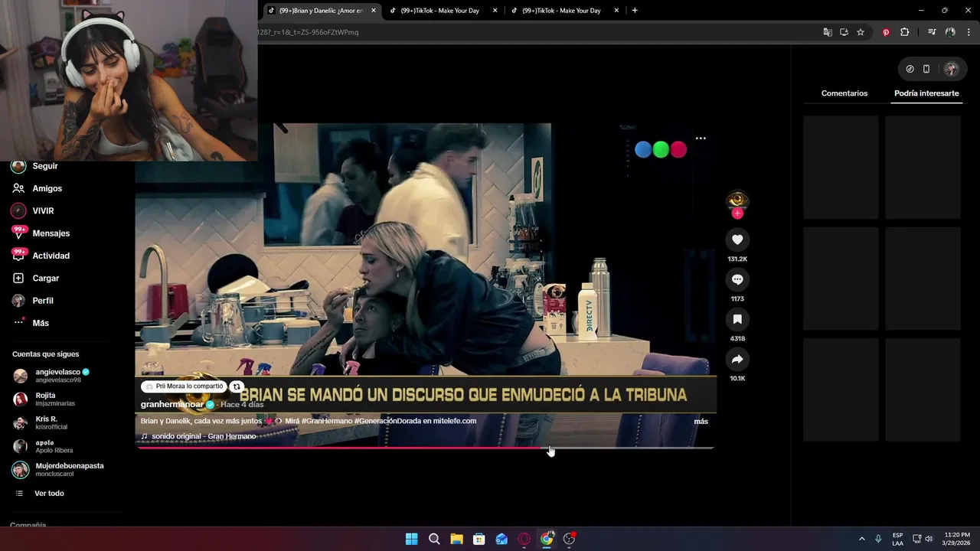Show hidden system tray icons chevron
This screenshot has width=980, height=551.
(861, 539)
